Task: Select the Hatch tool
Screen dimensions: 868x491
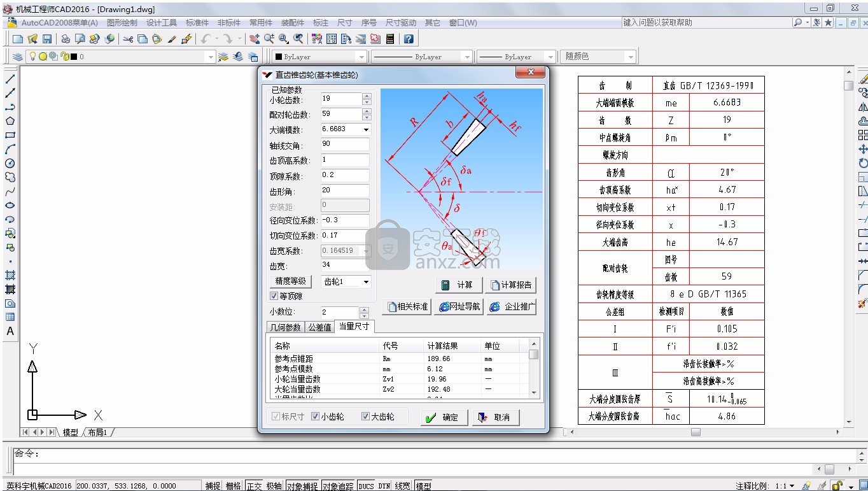Action: (x=10, y=275)
